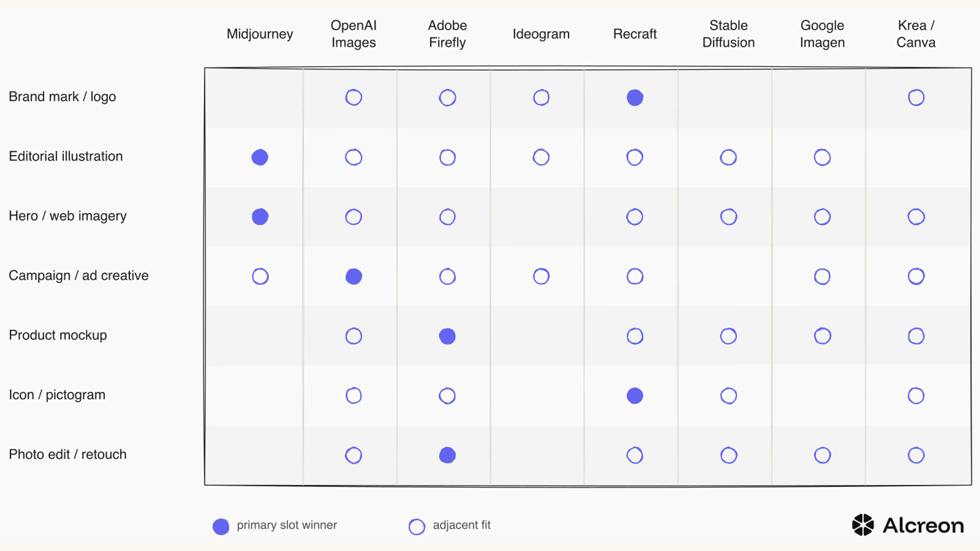Click the Alcreon logo mark

[863, 525]
